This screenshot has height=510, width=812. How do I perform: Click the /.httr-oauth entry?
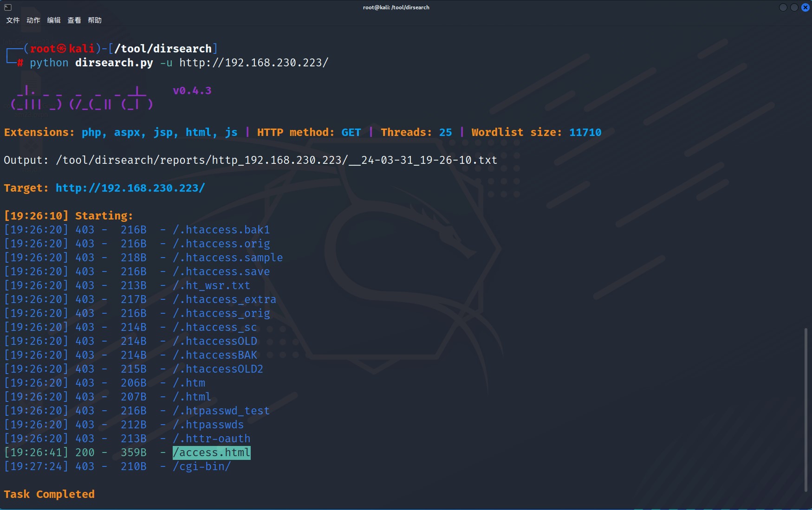[212, 439]
